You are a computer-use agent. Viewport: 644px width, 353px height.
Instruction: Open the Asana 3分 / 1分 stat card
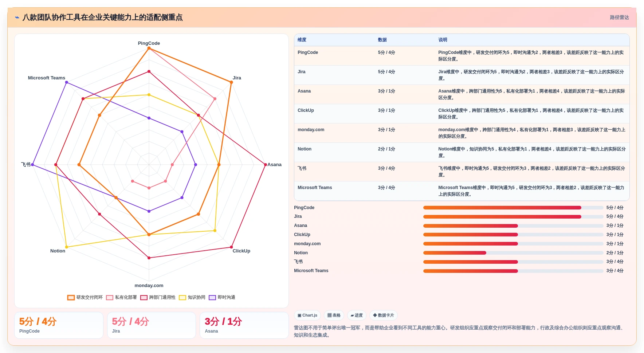click(x=244, y=325)
